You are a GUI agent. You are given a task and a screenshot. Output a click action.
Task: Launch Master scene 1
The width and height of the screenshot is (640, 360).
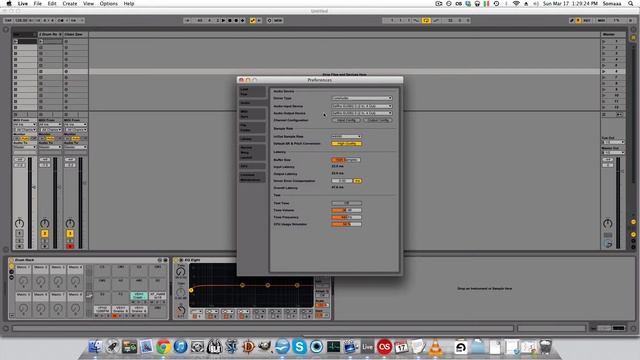(604, 41)
